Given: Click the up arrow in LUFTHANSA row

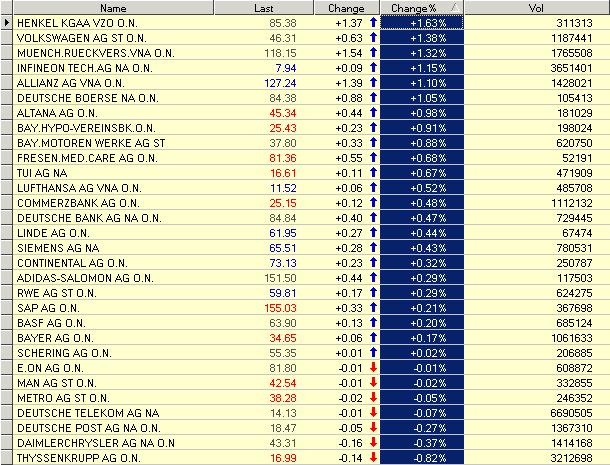Looking at the screenshot, I should coord(373,188).
